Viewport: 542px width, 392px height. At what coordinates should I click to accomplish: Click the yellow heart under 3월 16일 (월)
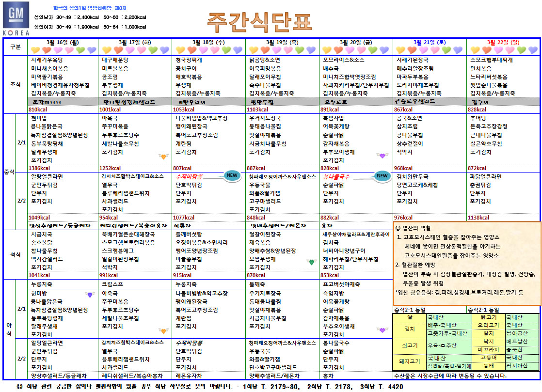35,50
